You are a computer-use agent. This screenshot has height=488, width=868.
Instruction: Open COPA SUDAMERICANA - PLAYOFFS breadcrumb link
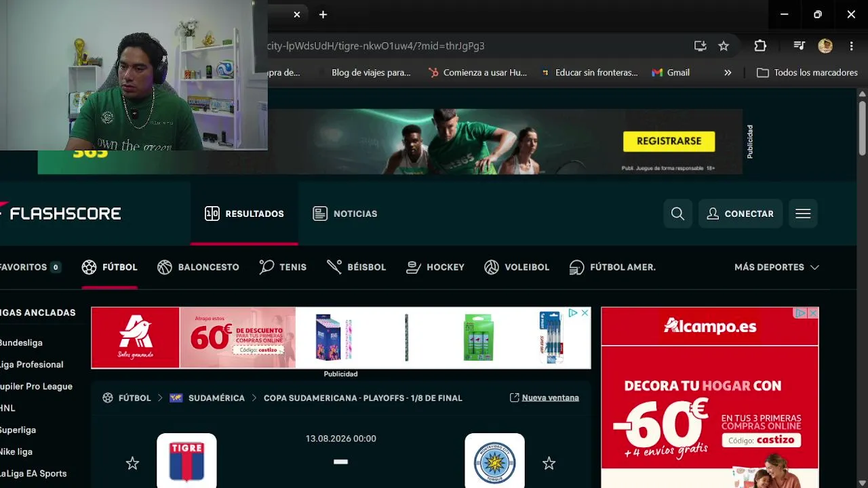click(363, 398)
